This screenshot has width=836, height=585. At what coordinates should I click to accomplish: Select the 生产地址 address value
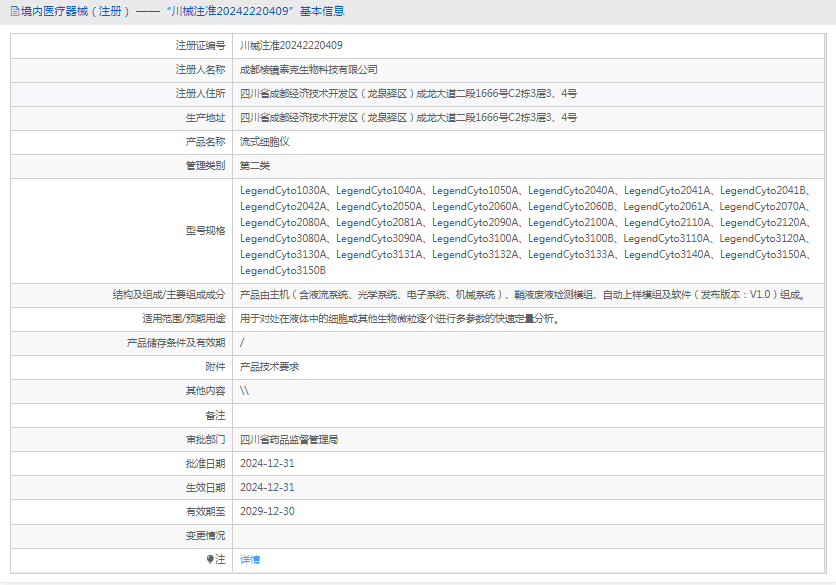coord(408,117)
